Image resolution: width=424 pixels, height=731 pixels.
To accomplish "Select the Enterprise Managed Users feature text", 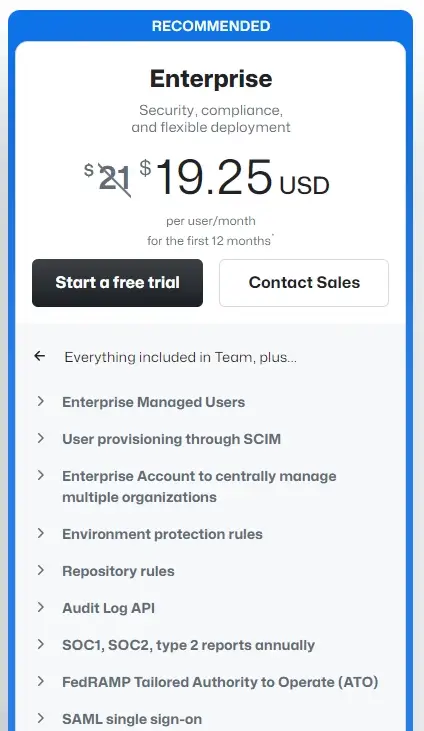I will pos(153,402).
